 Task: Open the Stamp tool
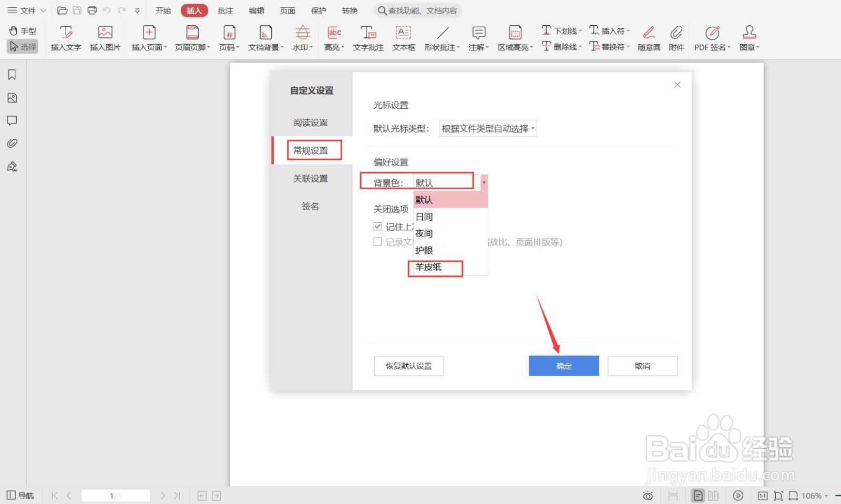(750, 39)
